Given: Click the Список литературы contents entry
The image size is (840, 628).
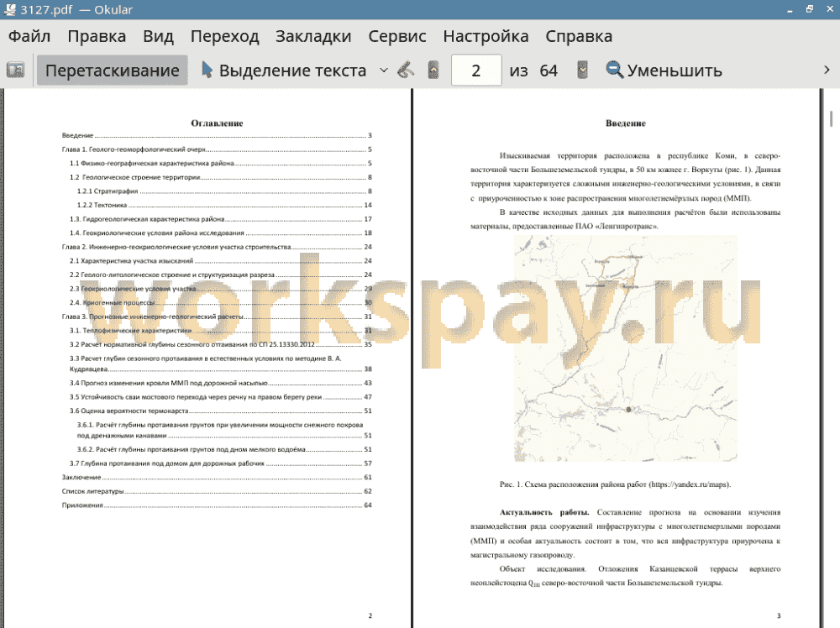Looking at the screenshot, I should (217, 491).
